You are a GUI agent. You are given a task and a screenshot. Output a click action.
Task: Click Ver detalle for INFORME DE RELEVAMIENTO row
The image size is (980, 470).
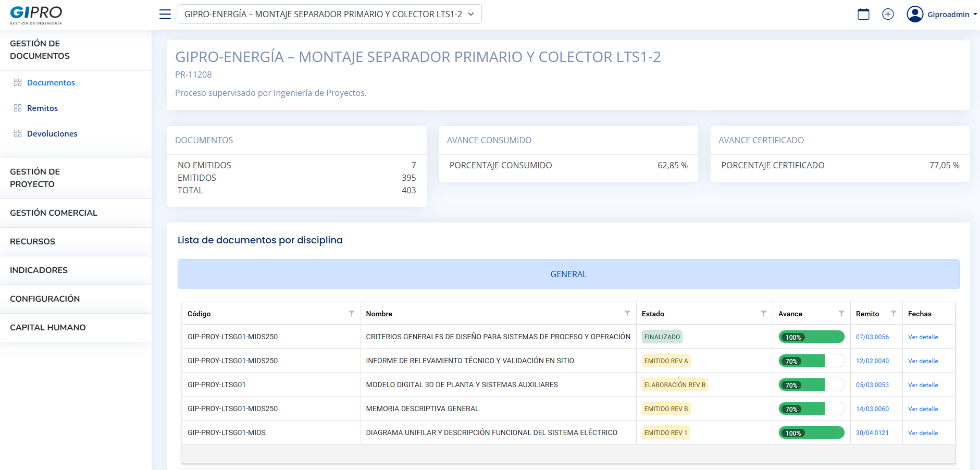click(923, 361)
